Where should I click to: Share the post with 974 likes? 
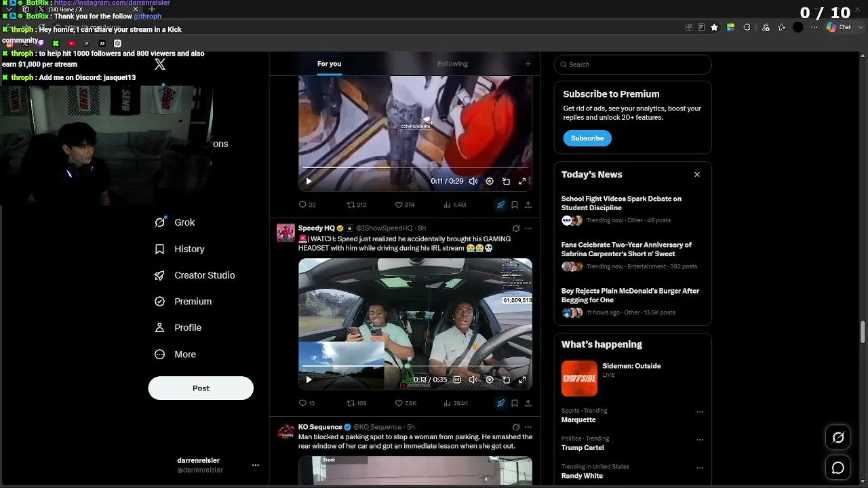pyautogui.click(x=528, y=205)
